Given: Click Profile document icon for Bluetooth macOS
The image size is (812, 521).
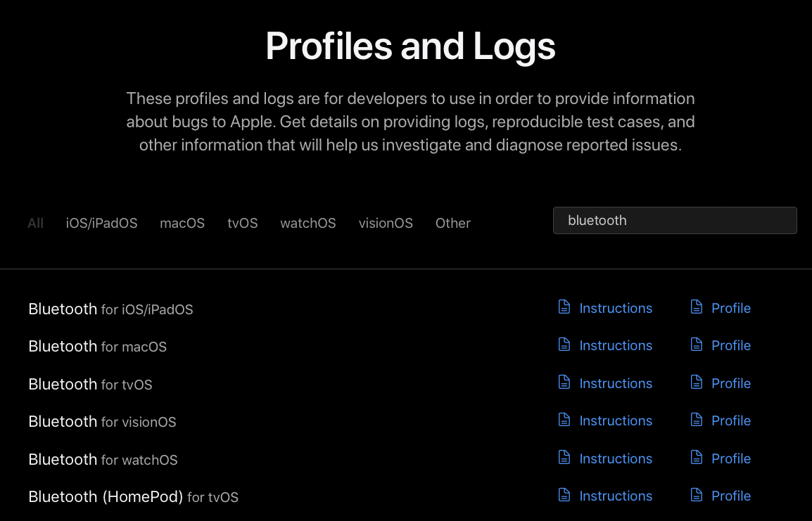Looking at the screenshot, I should tap(696, 345).
